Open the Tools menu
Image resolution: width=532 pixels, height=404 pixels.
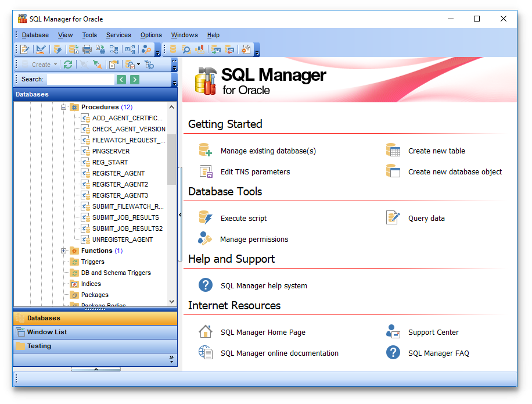(x=89, y=35)
